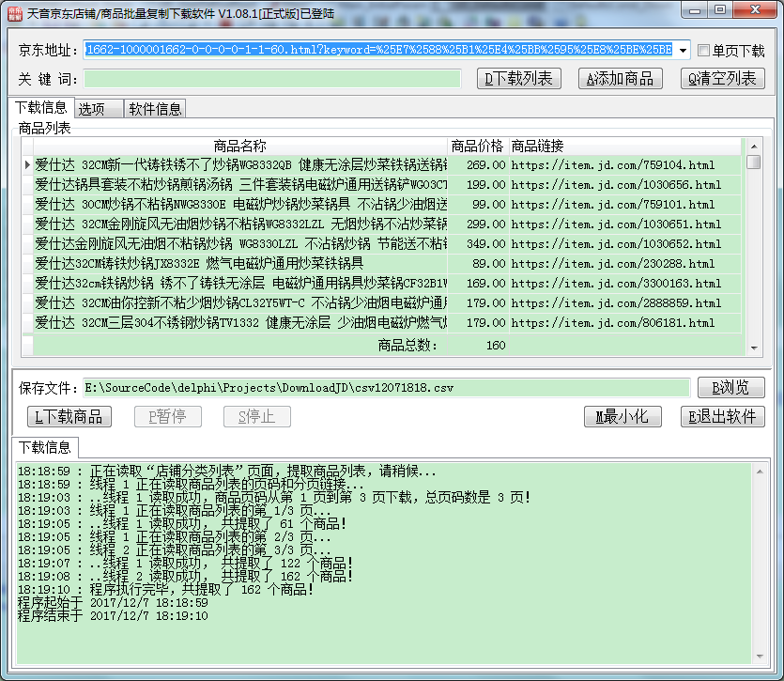The height and width of the screenshot is (681, 784).
Task: Click the link item.jd.com/806181.html
Action: point(612,323)
